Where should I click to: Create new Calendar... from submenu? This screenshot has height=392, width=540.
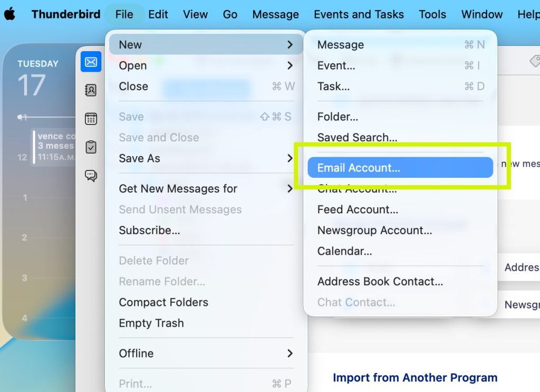[344, 251]
